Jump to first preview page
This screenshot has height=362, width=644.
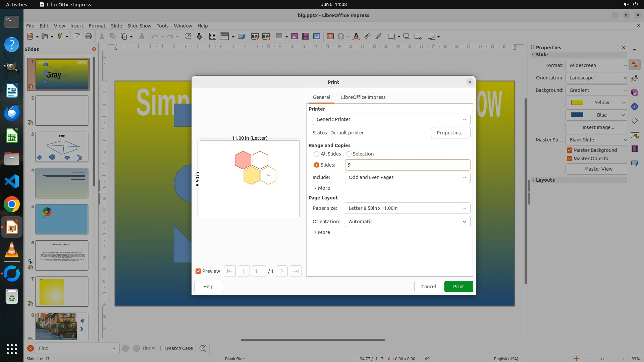point(230,271)
